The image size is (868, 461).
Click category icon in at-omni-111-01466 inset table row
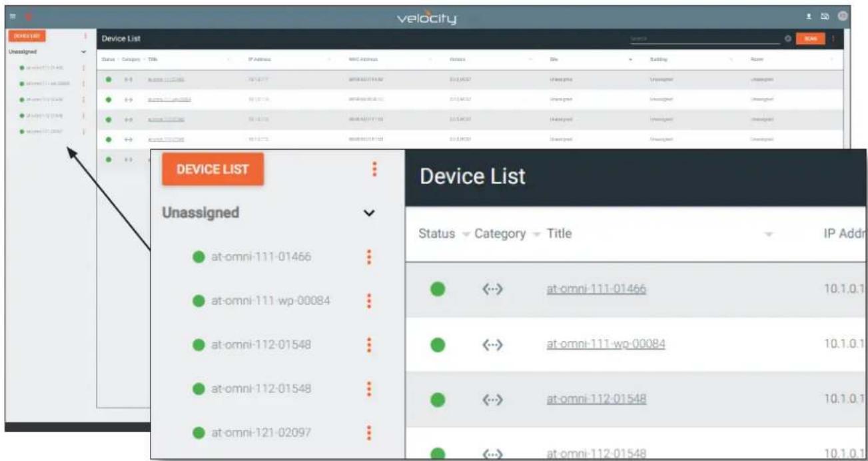(x=492, y=289)
